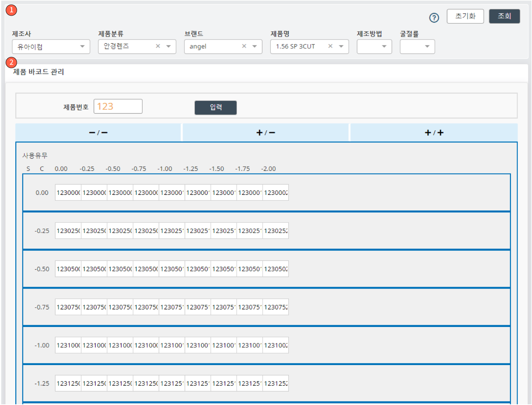The height and width of the screenshot is (405, 532).
Task: Open the 제조방법 dropdown
Action: (x=384, y=46)
